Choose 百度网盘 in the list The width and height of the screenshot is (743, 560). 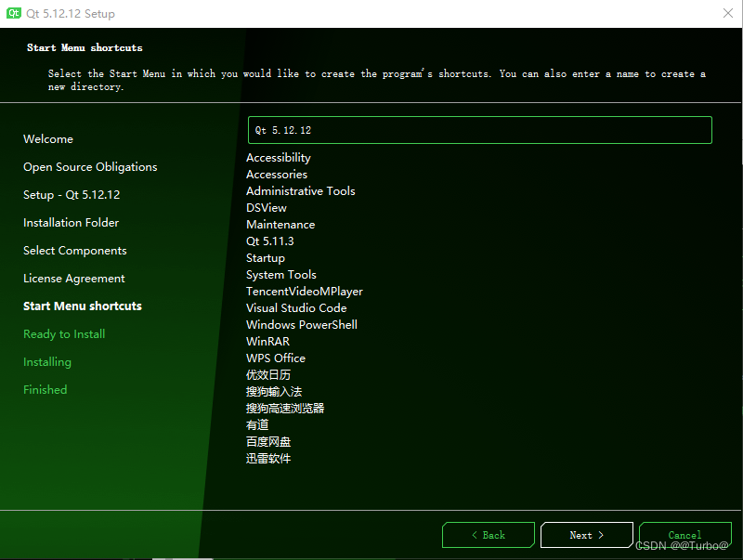268,442
